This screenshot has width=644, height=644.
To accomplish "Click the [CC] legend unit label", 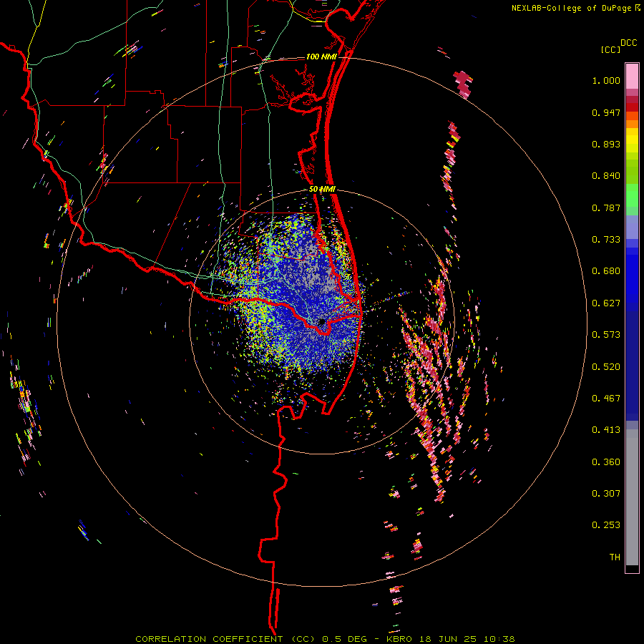I will click(x=610, y=49).
